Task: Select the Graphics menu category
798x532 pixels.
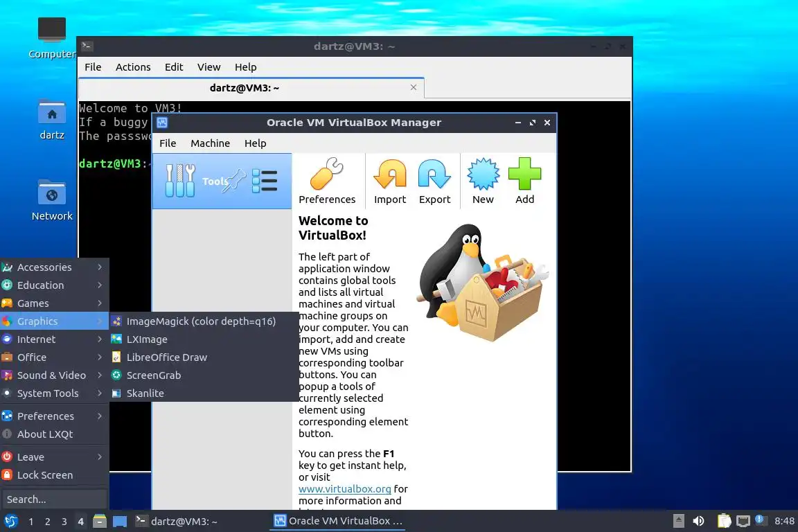Action: pyautogui.click(x=55, y=321)
